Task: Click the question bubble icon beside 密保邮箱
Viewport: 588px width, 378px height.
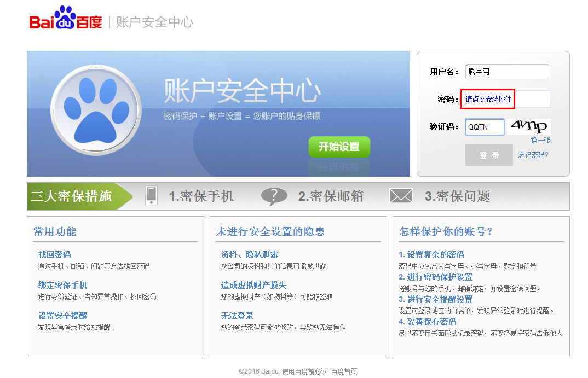Action: [274, 196]
